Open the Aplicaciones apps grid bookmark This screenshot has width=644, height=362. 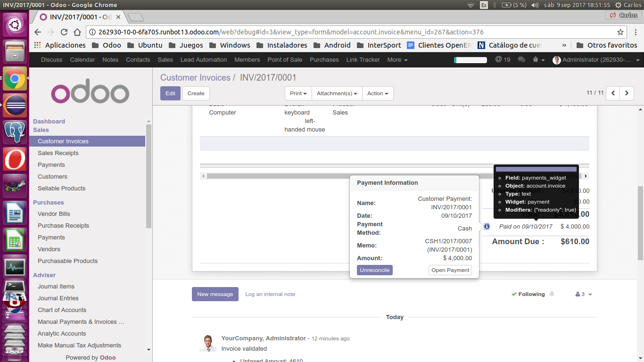60,45
